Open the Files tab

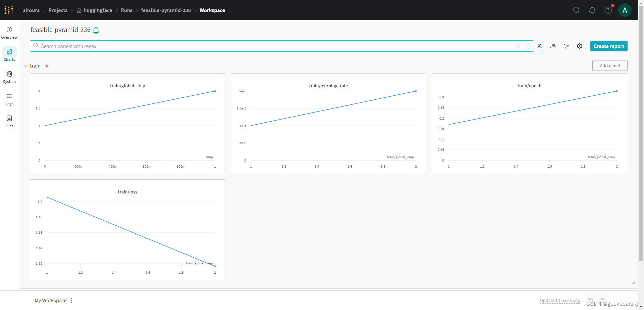coord(9,122)
